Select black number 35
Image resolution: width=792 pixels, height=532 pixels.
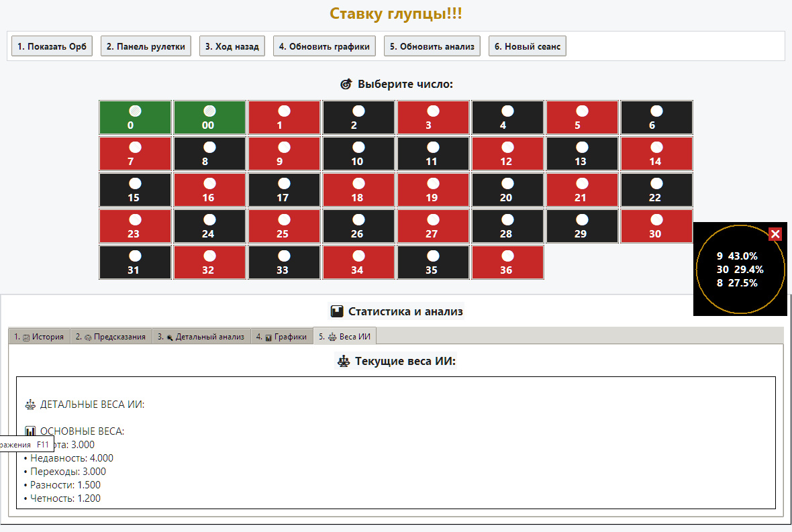coord(433,262)
